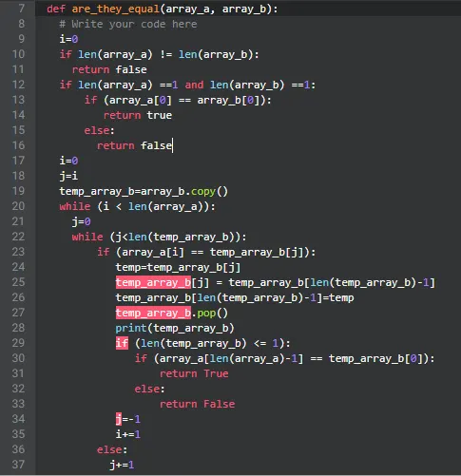Click 'array_b[0]' on line 13

pos(228,101)
